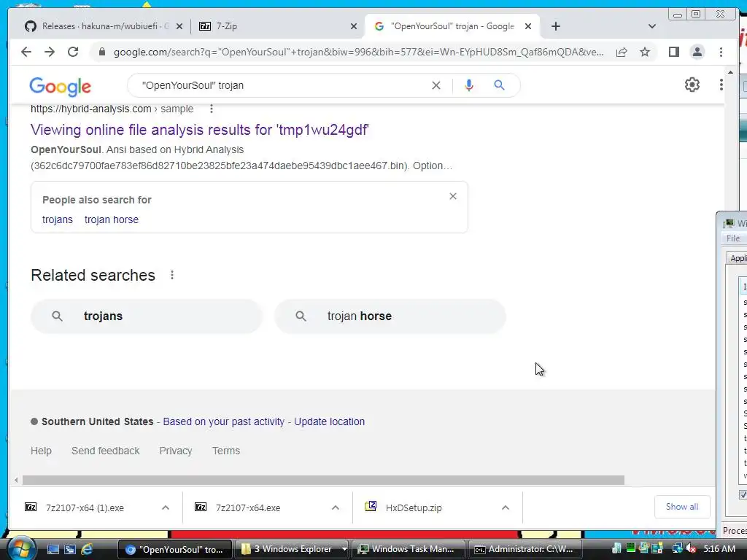Share this page from the address bar
Image resolution: width=747 pixels, height=560 pixels.
622,52
